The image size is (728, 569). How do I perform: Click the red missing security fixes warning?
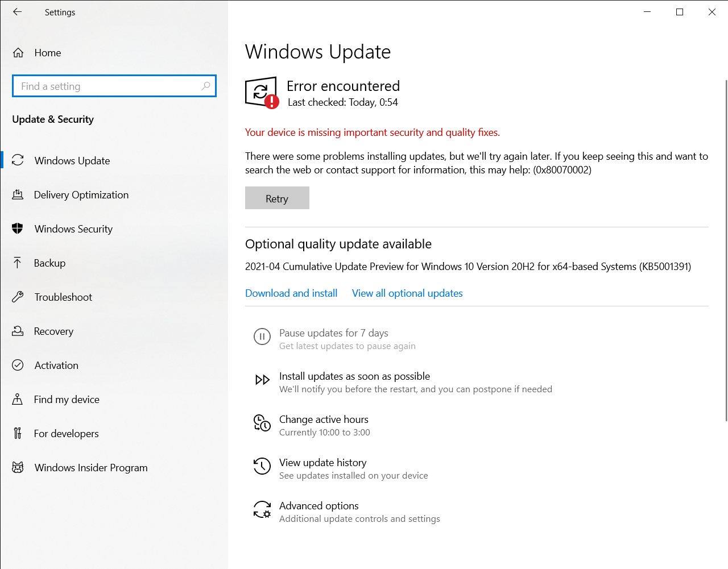(x=373, y=132)
